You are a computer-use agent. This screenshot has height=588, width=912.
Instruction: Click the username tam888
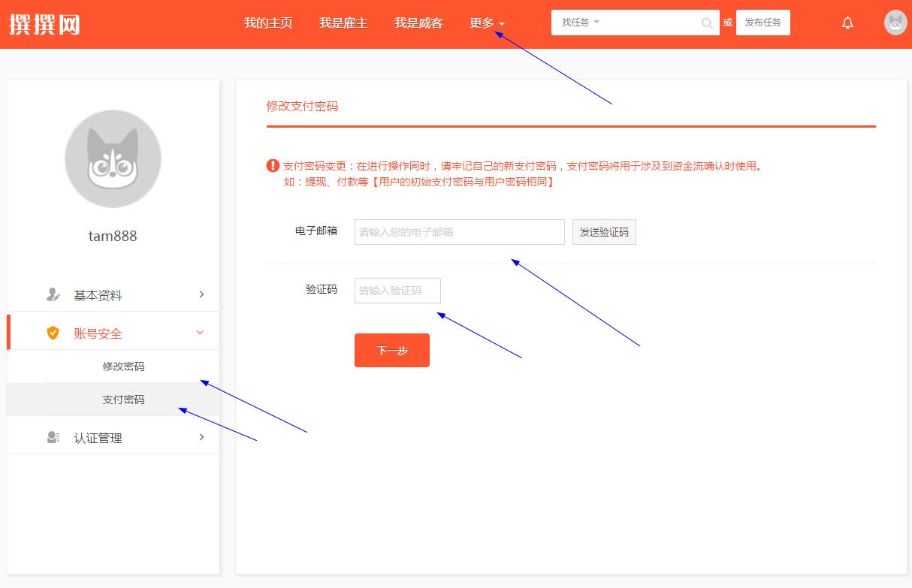coord(113,236)
